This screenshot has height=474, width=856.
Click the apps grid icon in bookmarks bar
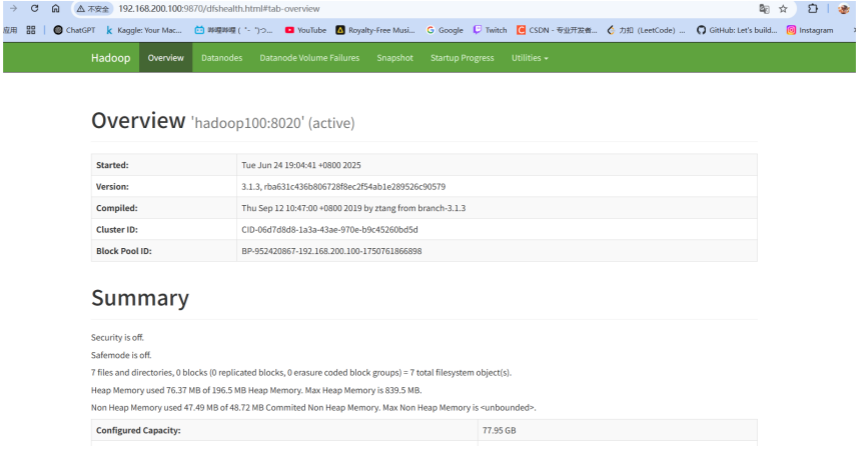[x=31, y=30]
